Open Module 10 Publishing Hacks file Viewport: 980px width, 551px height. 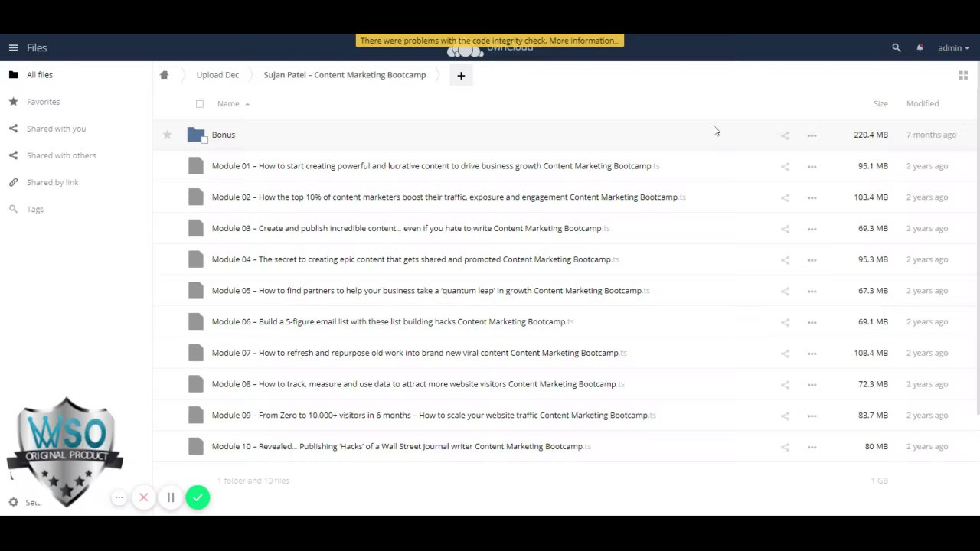click(x=401, y=446)
